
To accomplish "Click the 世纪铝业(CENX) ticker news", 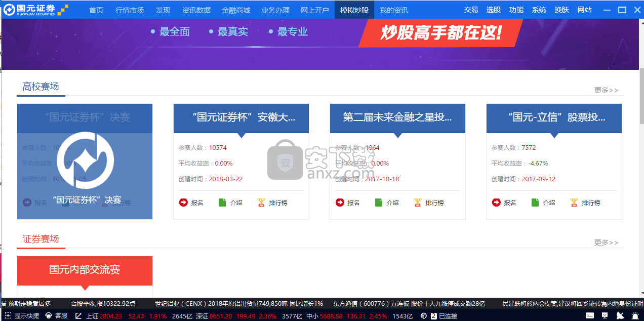I will pos(239,304).
